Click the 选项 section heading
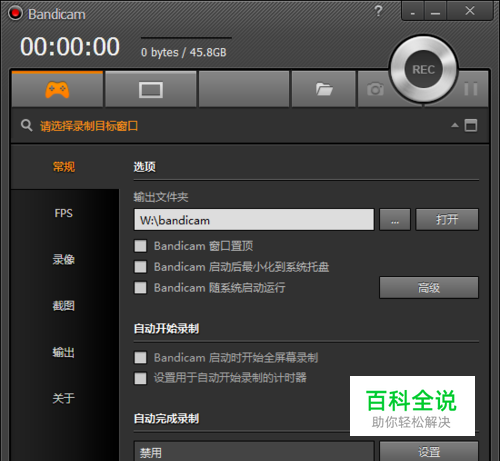 coord(144,167)
